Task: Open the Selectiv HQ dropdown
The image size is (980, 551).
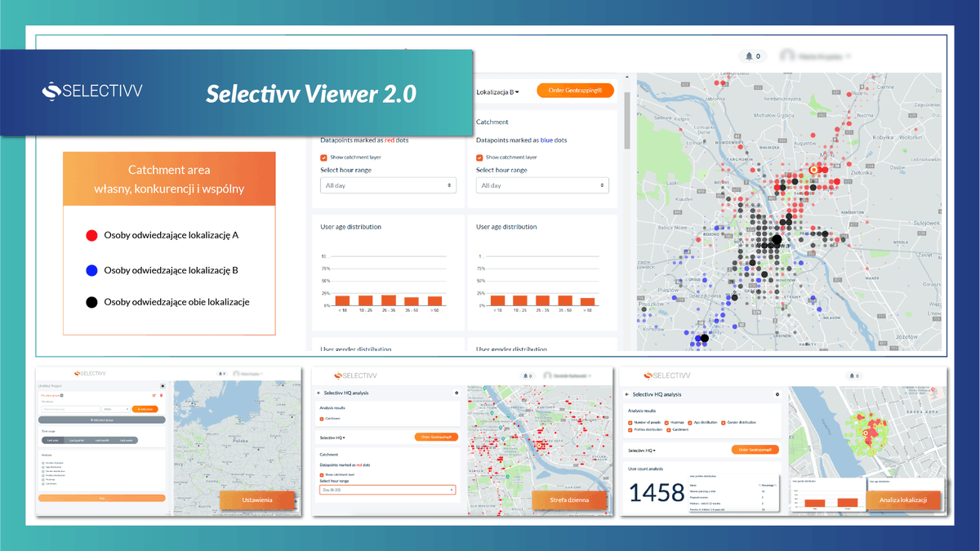Action: 641,451
